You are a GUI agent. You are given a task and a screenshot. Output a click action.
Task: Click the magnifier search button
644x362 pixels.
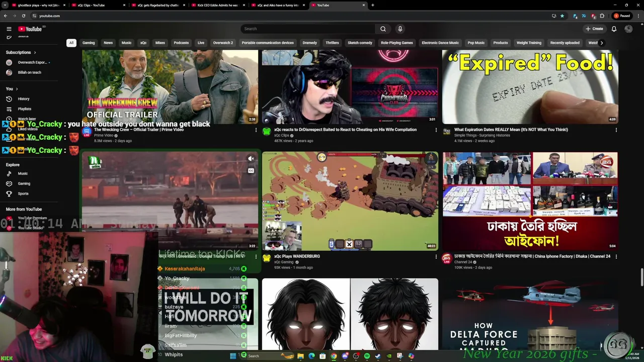[x=383, y=29]
